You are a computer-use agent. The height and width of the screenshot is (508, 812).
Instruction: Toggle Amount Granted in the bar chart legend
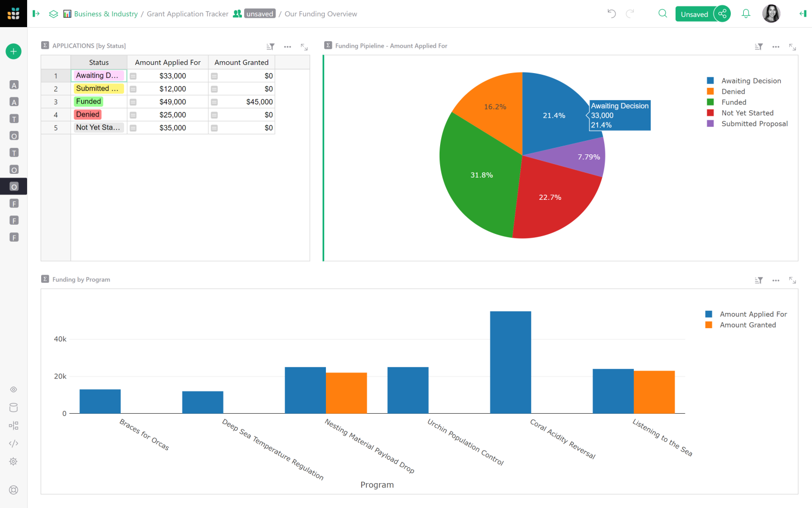point(748,325)
